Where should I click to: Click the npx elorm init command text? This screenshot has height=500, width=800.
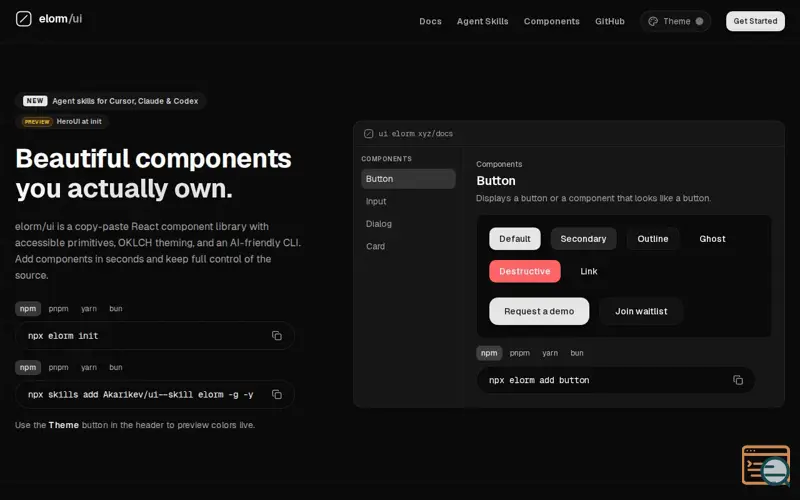[63, 336]
